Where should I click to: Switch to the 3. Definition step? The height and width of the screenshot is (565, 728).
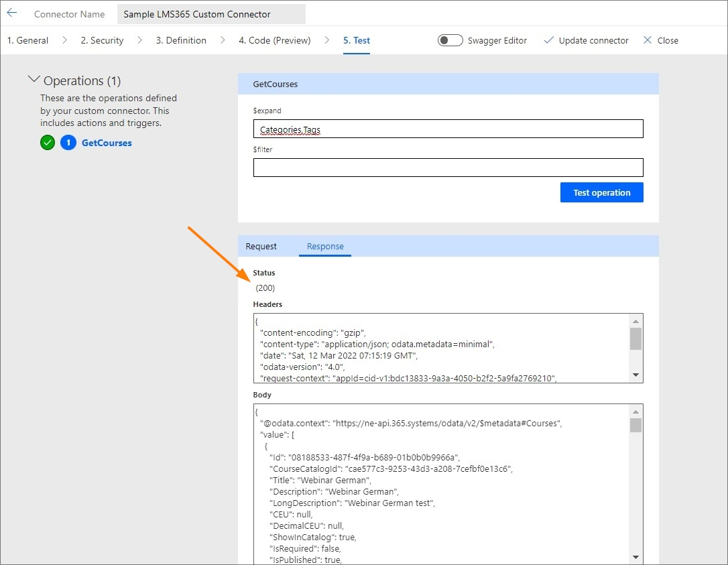pos(181,40)
